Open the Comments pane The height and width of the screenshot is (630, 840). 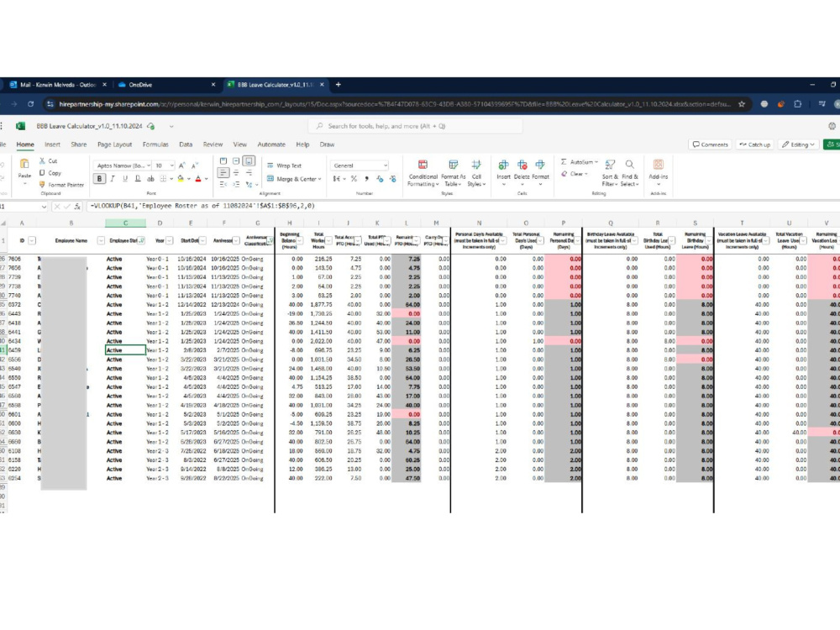pos(710,144)
